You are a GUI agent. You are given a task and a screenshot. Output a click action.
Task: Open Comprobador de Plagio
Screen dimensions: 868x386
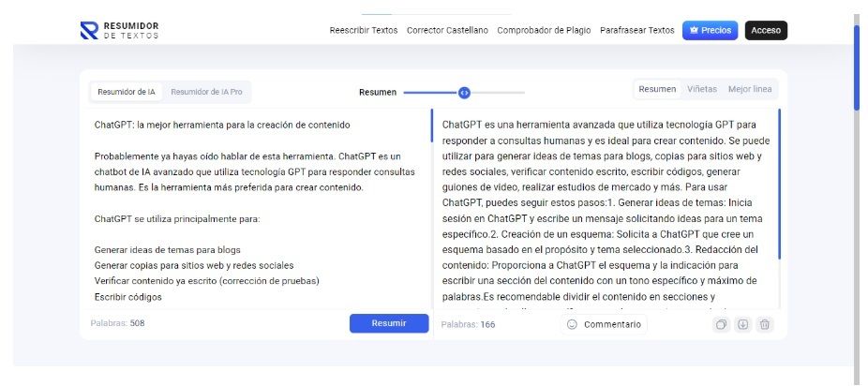pos(544,30)
